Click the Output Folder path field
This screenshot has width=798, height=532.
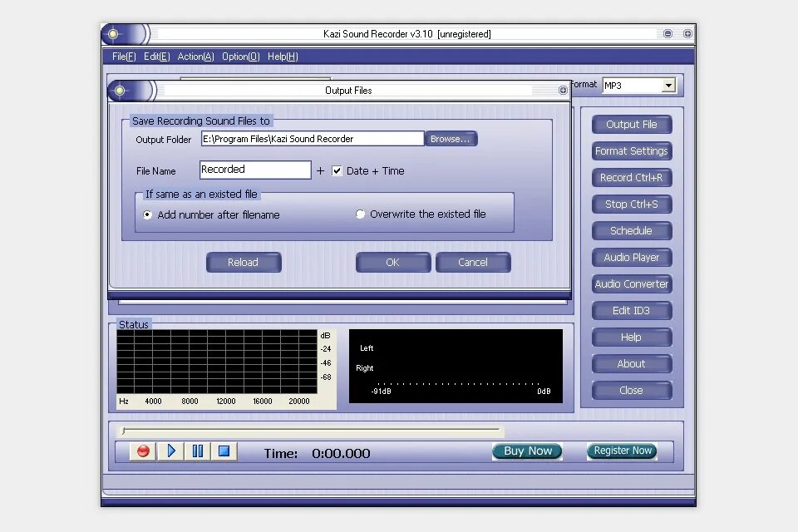pyautogui.click(x=313, y=139)
